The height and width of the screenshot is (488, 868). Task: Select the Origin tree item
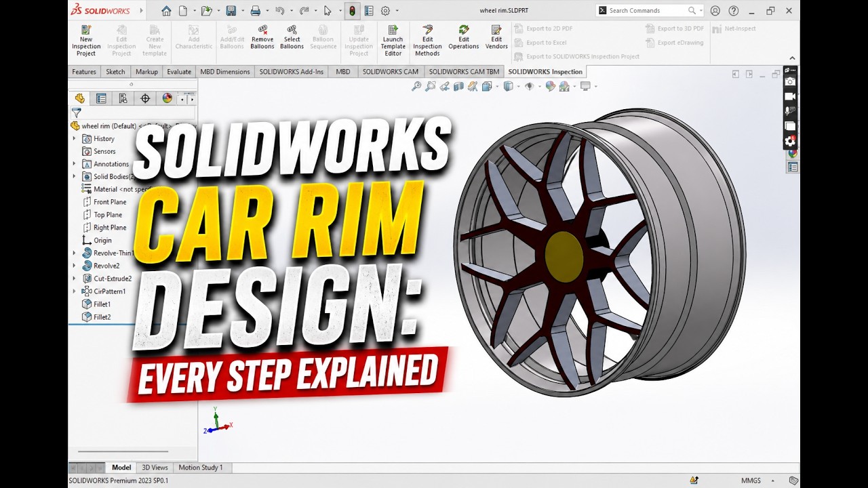click(x=96, y=241)
